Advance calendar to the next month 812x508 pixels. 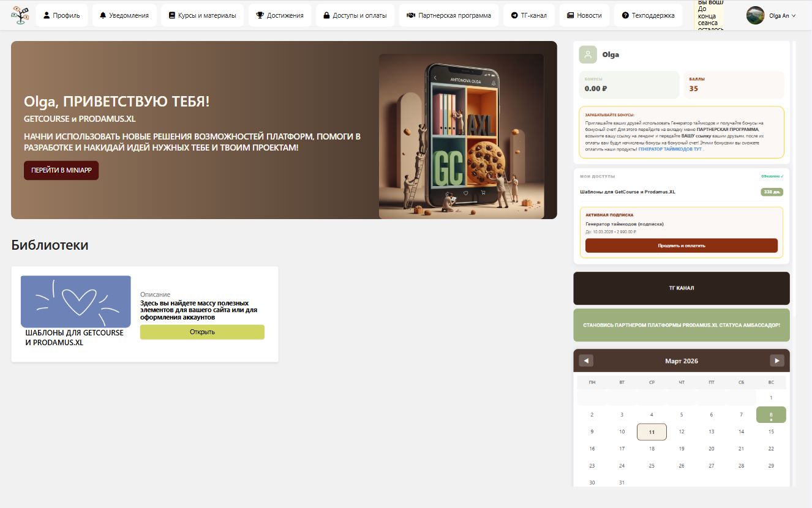pyautogui.click(x=776, y=360)
